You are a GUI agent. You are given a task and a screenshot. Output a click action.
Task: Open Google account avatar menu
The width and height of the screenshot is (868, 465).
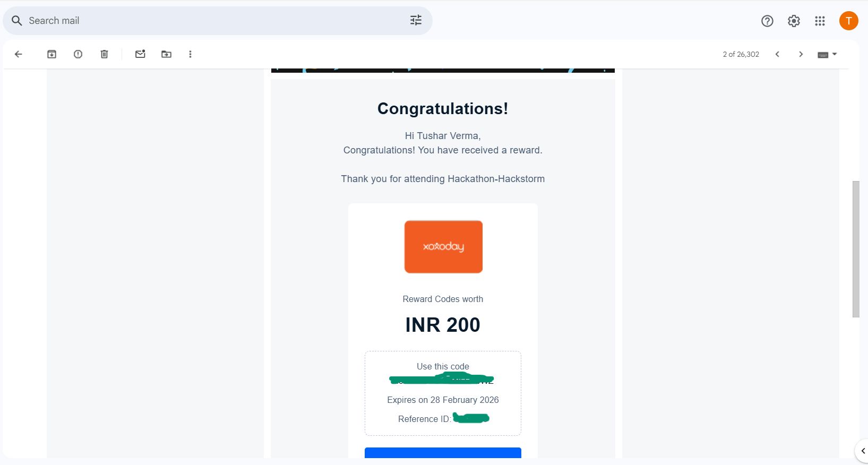tap(848, 21)
